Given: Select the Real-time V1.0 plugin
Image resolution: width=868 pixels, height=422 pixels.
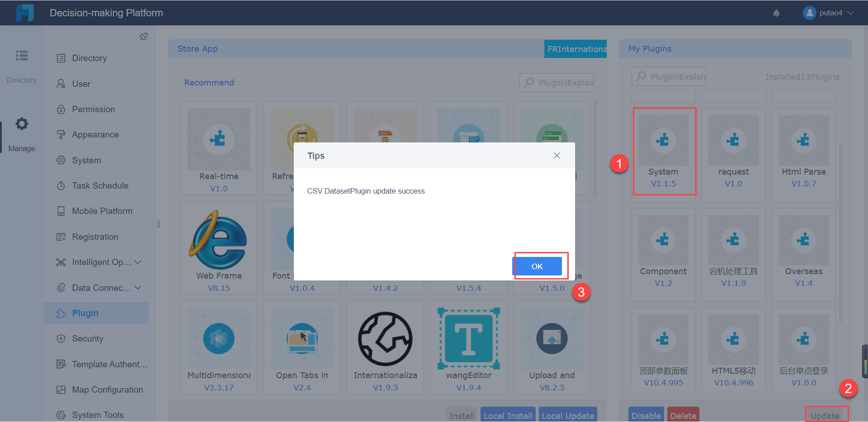Looking at the screenshot, I should click(x=219, y=148).
